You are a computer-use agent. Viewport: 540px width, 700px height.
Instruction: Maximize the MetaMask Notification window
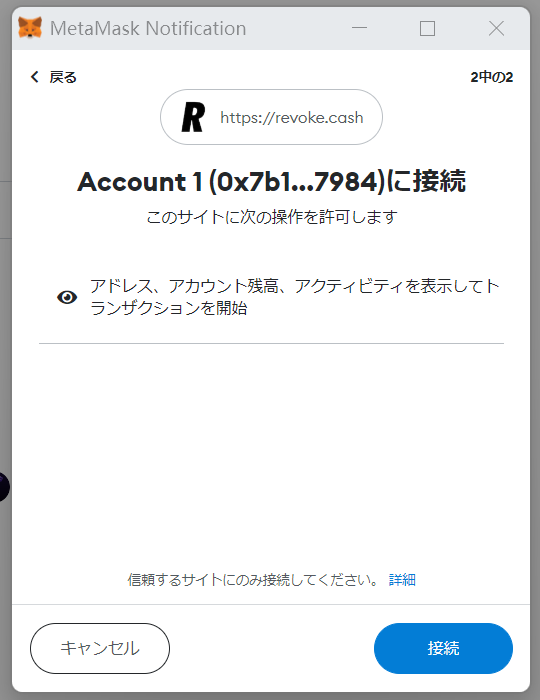(428, 29)
